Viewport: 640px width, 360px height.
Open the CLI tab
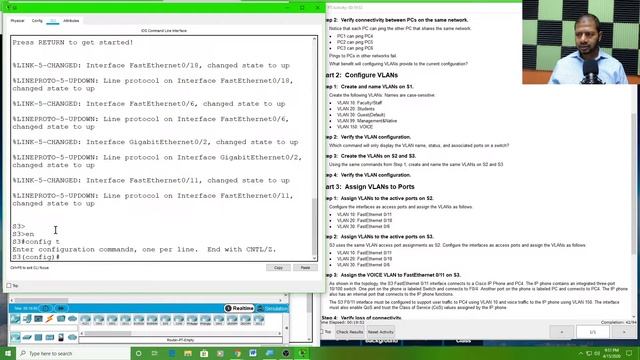[53, 20]
